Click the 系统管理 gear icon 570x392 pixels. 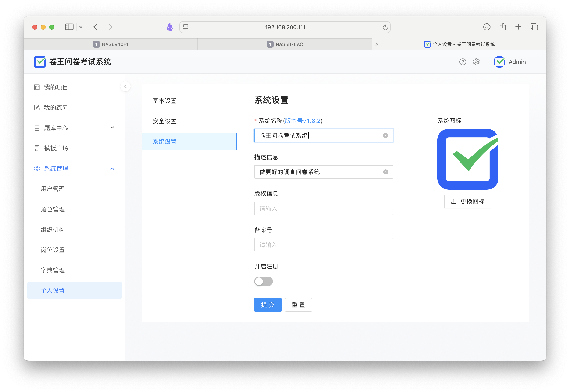pyautogui.click(x=37, y=168)
